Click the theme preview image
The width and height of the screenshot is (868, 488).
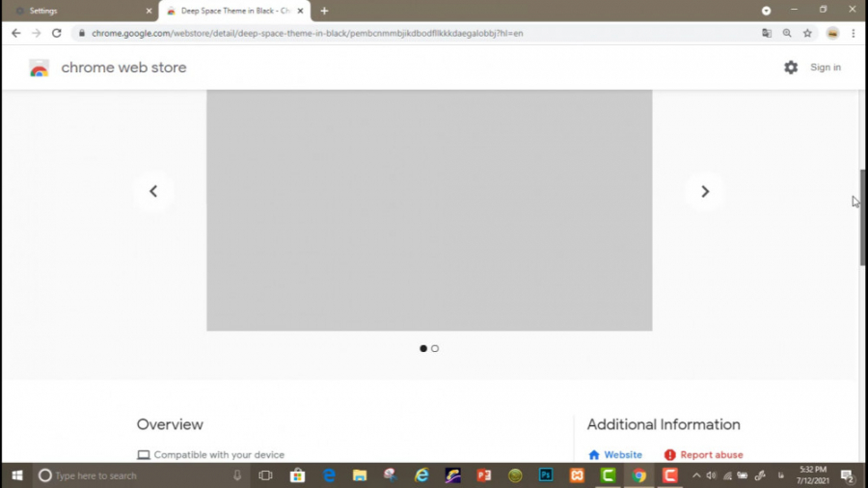point(429,210)
